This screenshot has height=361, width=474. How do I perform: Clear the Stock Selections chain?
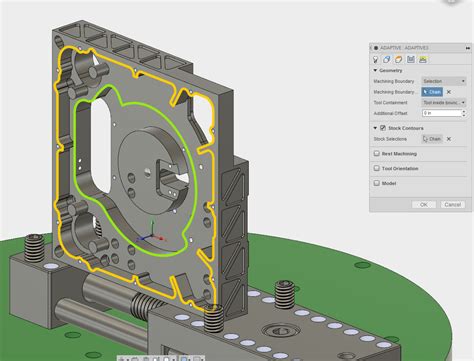pos(449,139)
